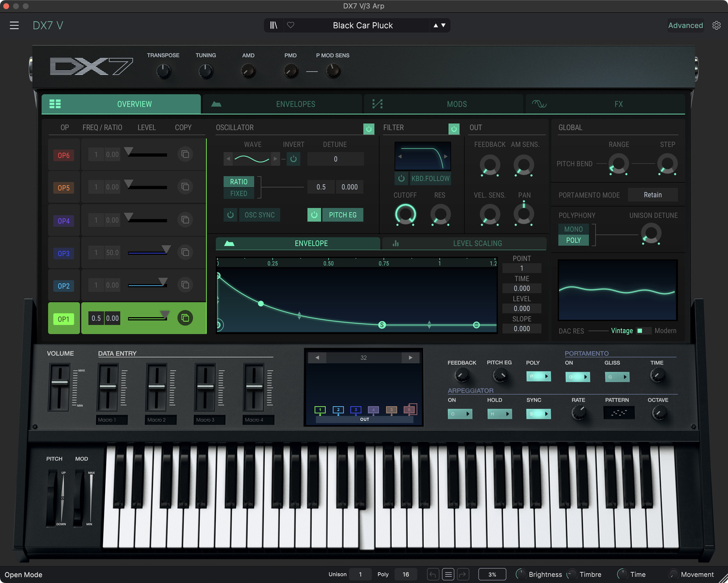This screenshot has width=728, height=583.
Task: Click the Poly voices value 16
Action: pyautogui.click(x=406, y=574)
